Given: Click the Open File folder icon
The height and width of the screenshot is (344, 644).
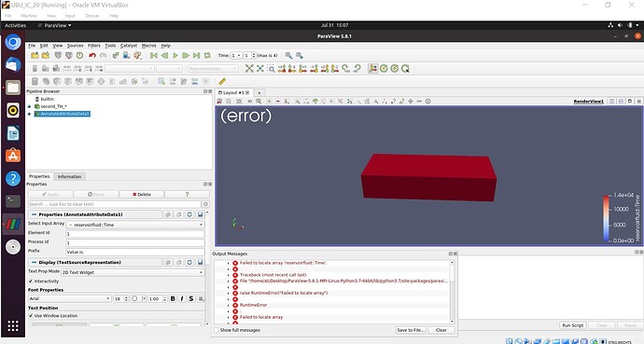Looking at the screenshot, I should point(35,55).
